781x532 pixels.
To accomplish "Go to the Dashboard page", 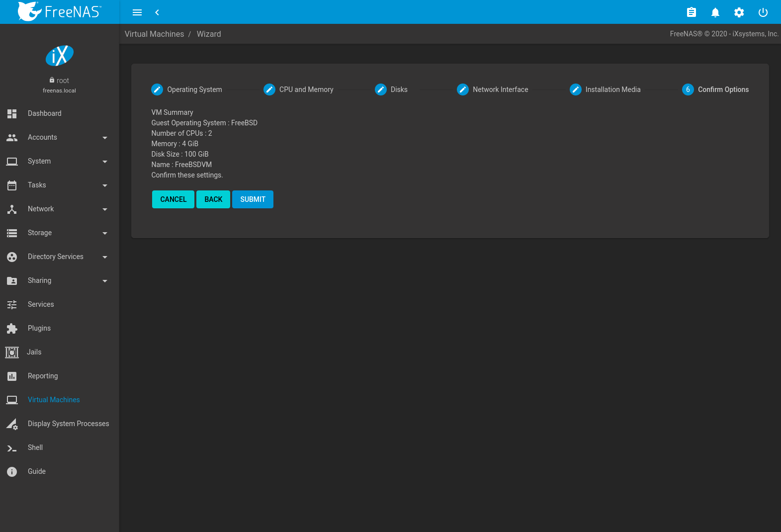I will (x=44, y=113).
